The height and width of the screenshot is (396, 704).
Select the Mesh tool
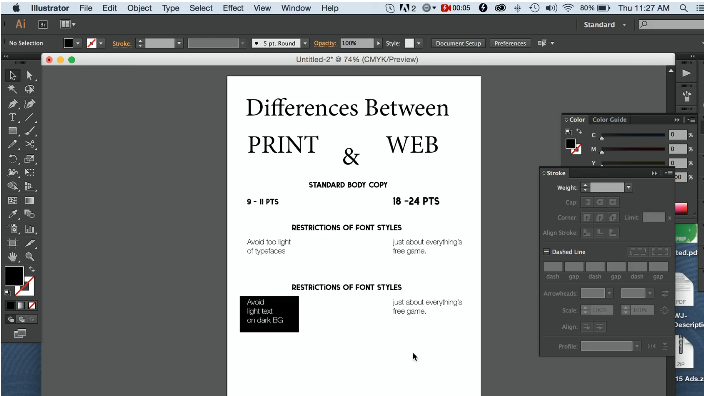13,201
